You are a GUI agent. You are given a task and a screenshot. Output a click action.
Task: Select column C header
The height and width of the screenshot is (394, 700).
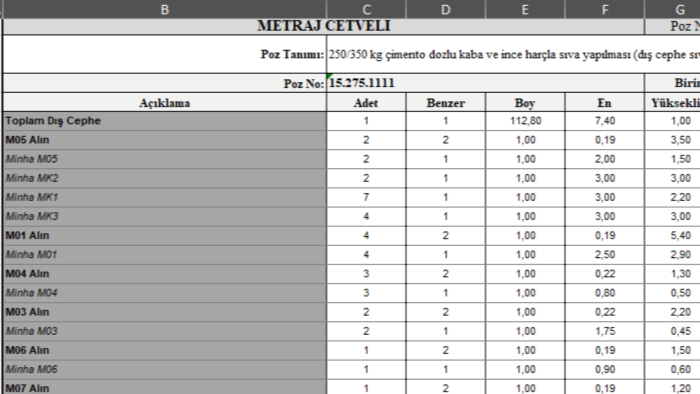tap(367, 9)
